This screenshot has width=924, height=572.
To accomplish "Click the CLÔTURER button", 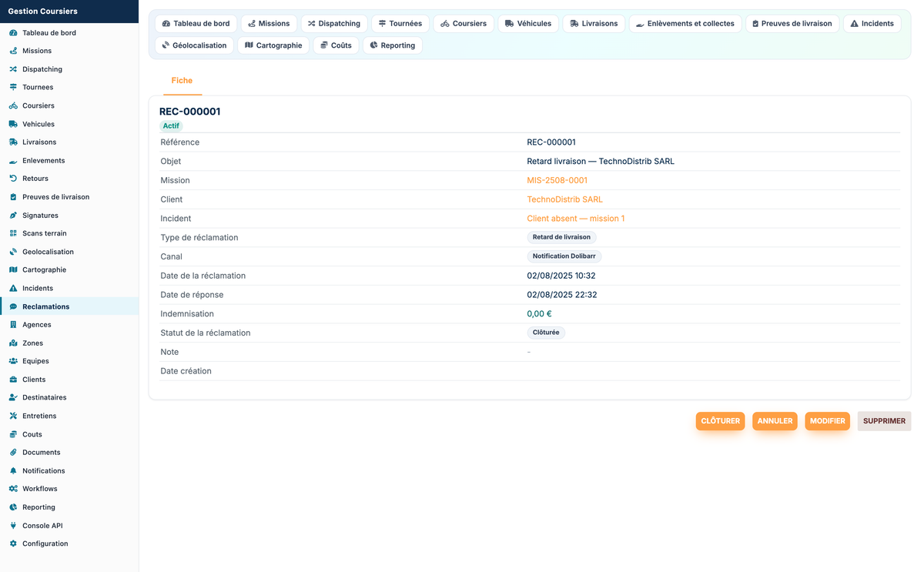I will (720, 421).
